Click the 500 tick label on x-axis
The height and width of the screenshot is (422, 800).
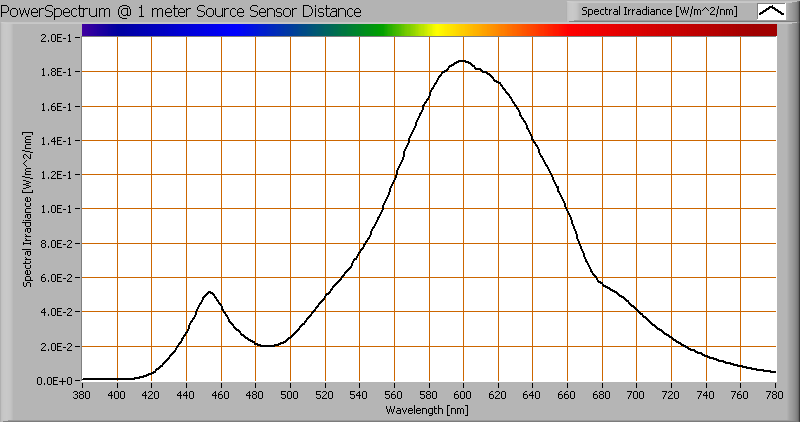[x=290, y=395]
